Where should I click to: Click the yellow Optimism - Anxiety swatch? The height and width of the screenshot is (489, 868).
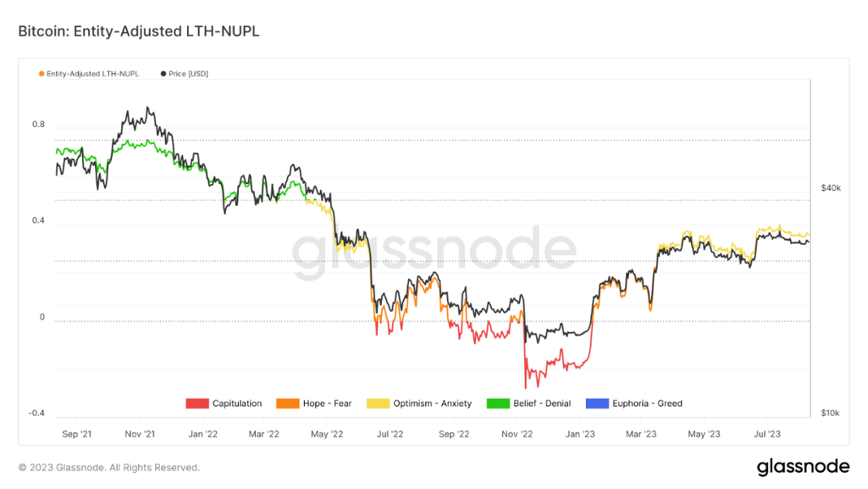pos(378,403)
